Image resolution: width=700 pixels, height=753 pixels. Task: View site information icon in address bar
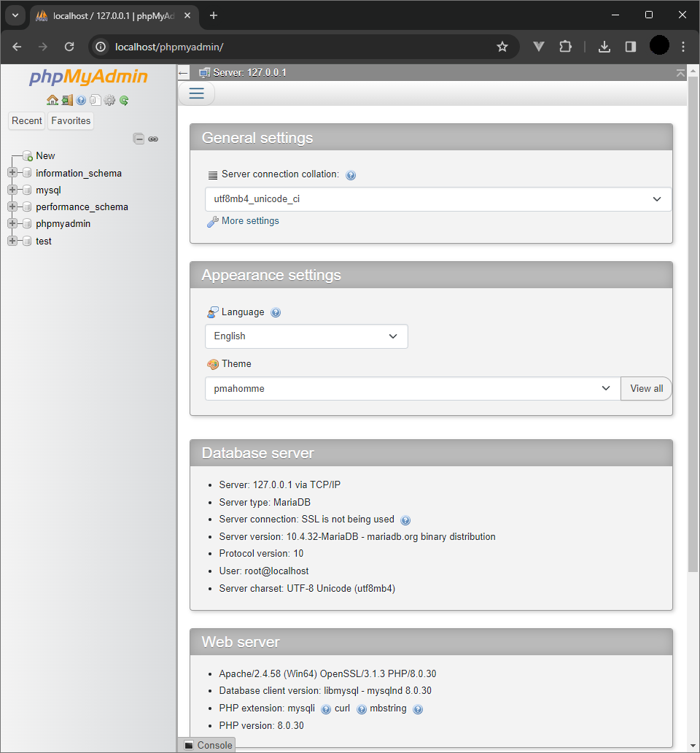(x=101, y=47)
